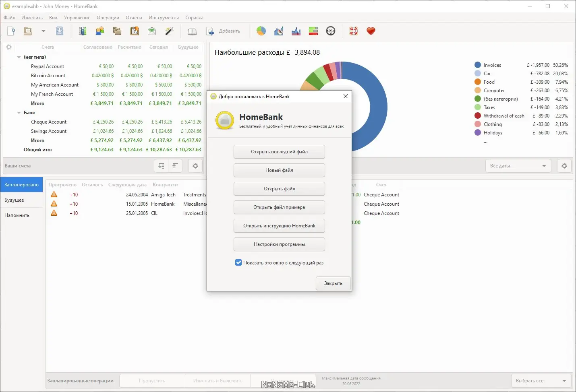Click Открыть файл примера button

coord(279,207)
